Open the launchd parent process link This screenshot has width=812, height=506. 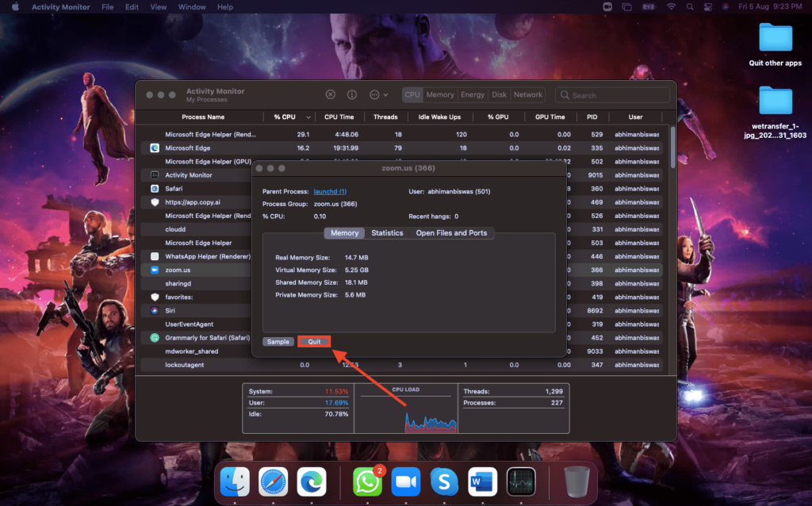click(x=330, y=191)
